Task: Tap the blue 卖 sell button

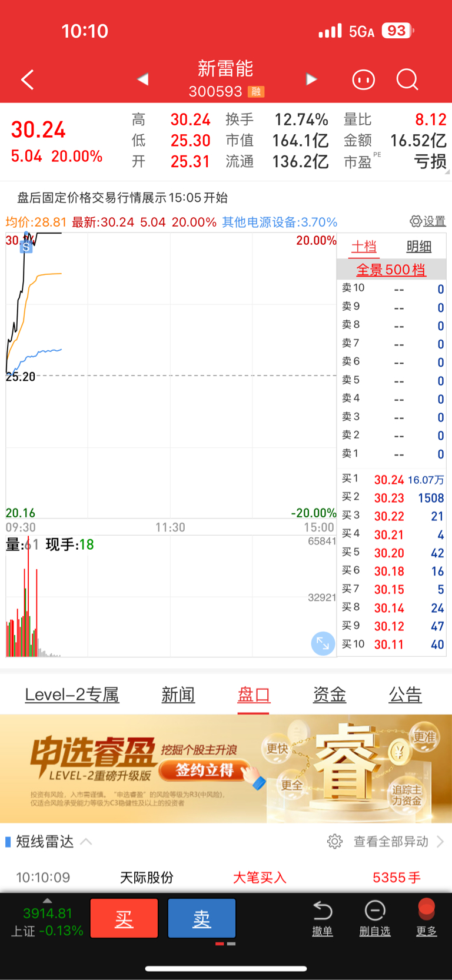Action: (x=202, y=918)
